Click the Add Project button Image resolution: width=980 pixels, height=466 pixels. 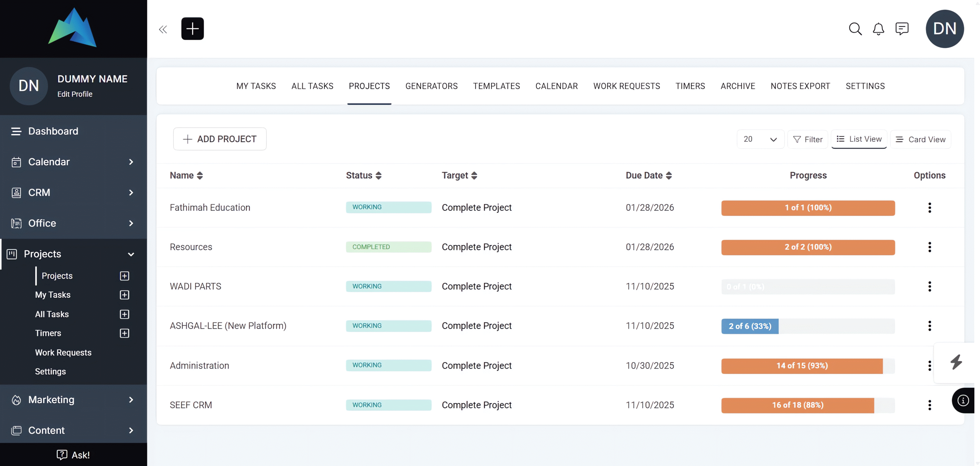pos(220,139)
